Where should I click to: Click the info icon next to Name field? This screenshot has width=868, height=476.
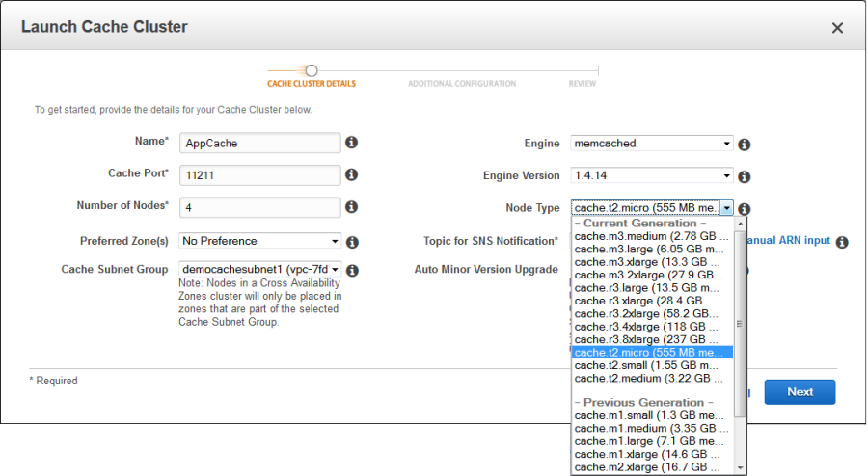pyautogui.click(x=352, y=143)
